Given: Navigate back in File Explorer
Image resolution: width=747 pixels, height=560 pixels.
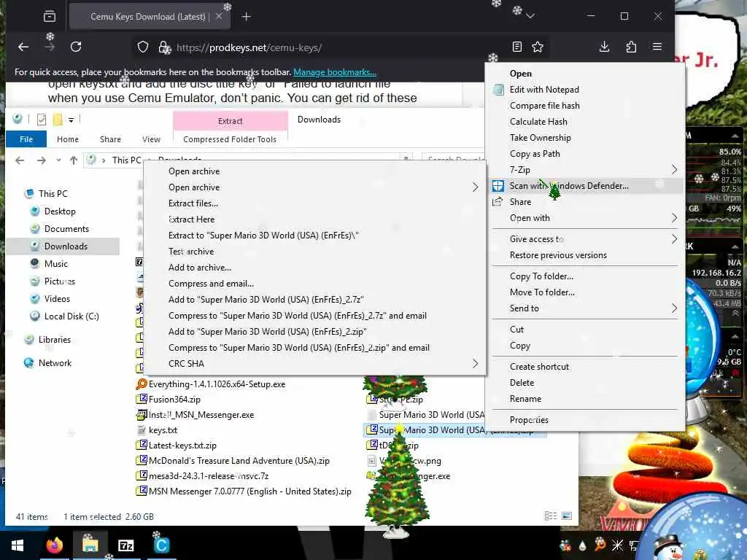Looking at the screenshot, I should point(20,160).
